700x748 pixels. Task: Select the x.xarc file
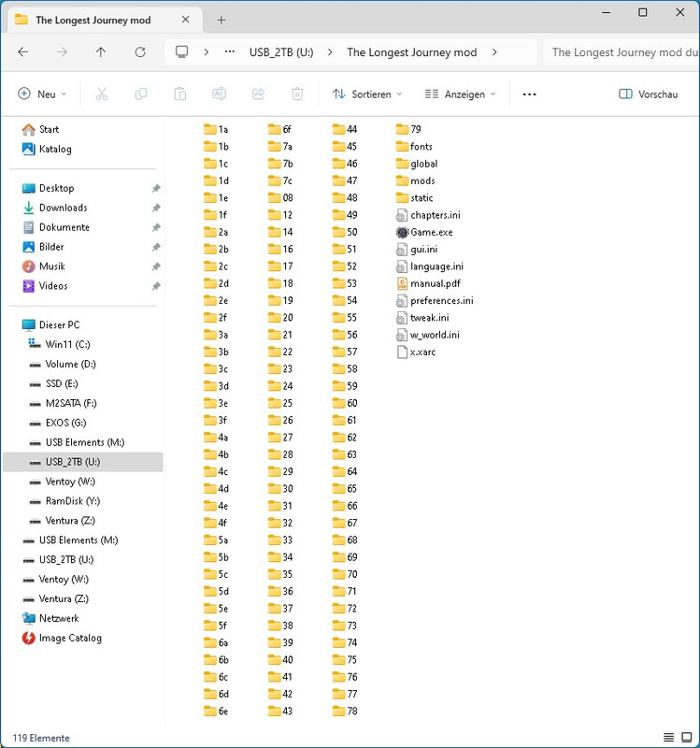click(x=416, y=352)
